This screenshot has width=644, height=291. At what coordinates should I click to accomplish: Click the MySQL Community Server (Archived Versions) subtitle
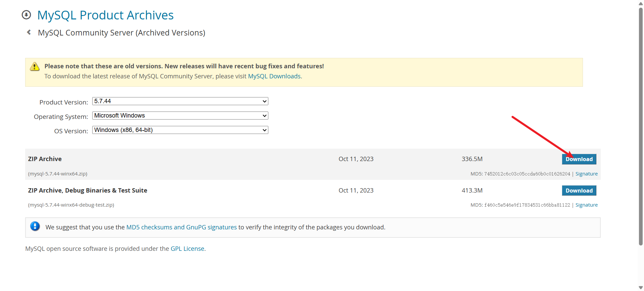click(x=121, y=33)
